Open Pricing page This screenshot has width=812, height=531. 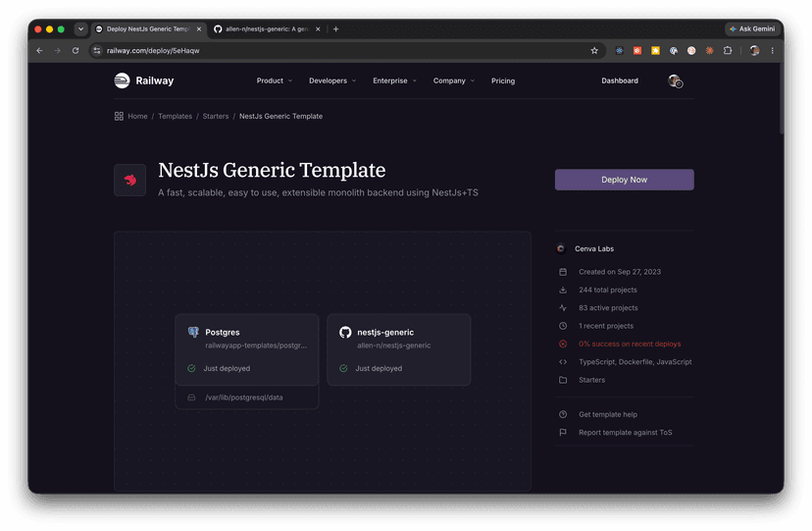(x=503, y=80)
